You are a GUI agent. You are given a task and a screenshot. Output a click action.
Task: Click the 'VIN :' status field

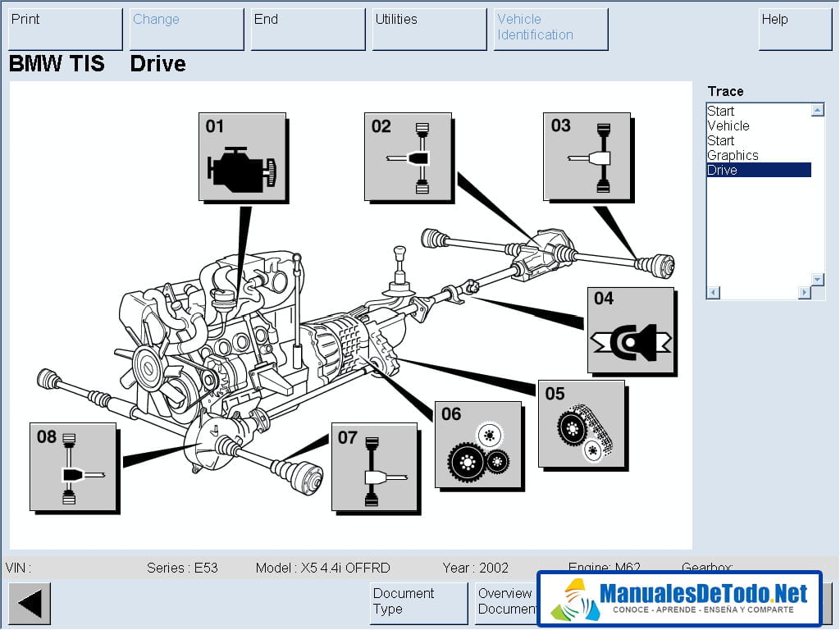19,568
